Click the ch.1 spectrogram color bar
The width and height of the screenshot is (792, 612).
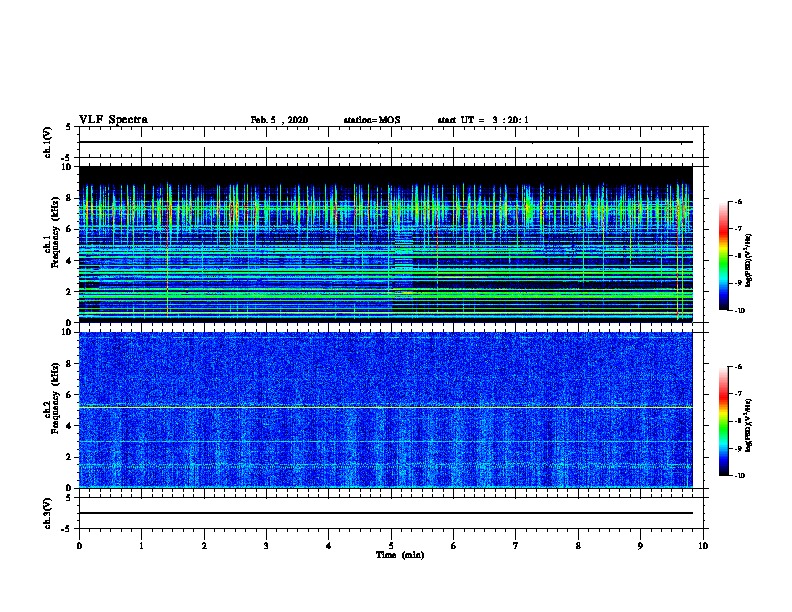pos(724,256)
